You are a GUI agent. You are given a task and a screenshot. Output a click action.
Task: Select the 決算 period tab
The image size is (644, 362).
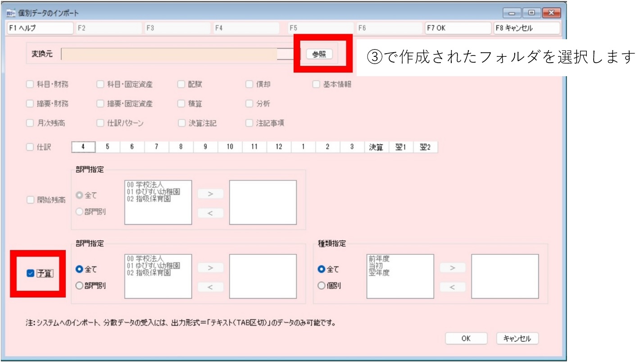376,147
